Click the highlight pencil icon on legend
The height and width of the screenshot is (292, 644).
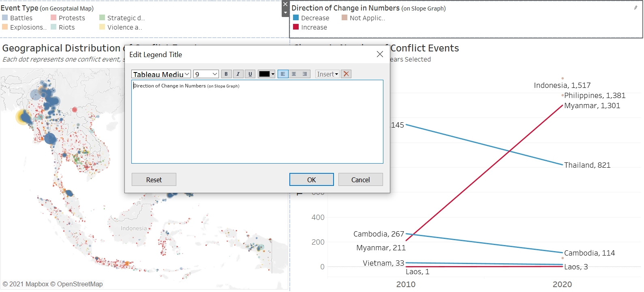(x=635, y=8)
